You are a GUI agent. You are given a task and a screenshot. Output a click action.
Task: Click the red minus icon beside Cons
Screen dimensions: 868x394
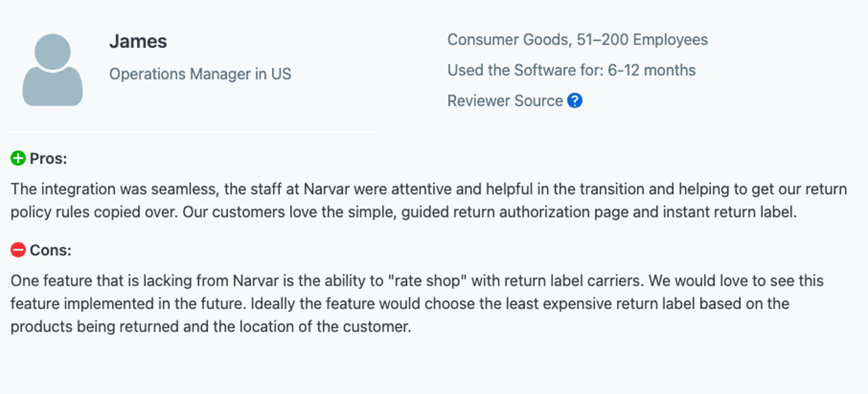point(18,250)
